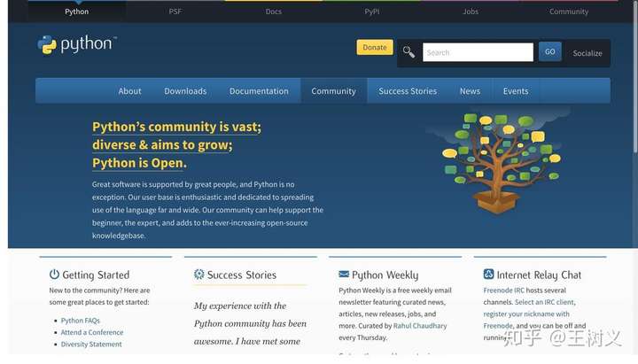
Task: Click register your nickname with link
Action: pos(526,314)
